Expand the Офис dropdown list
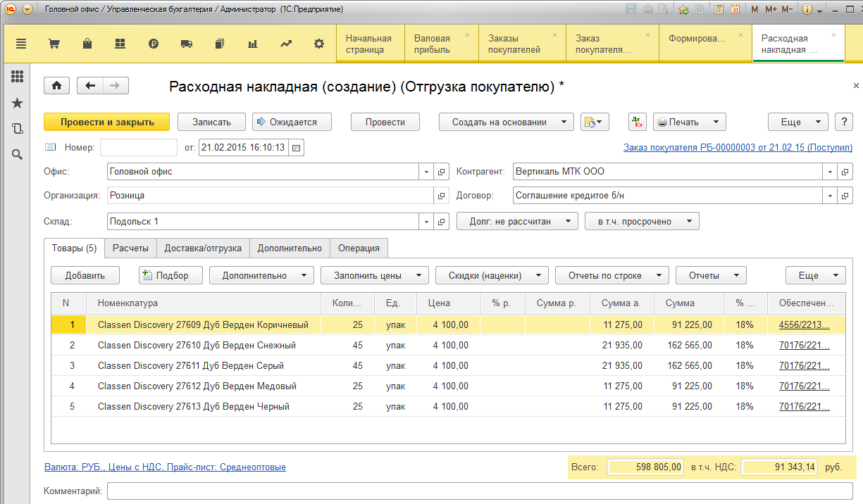The height and width of the screenshot is (504, 863). tap(426, 172)
